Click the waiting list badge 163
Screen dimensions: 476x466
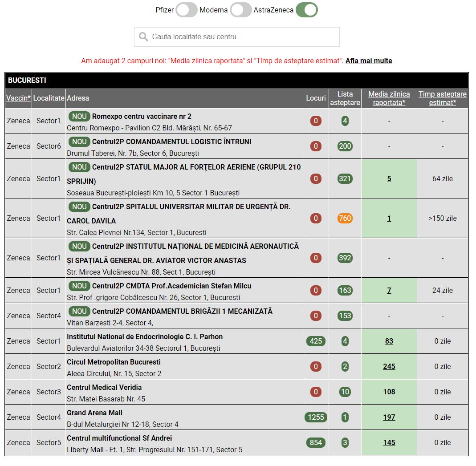(345, 290)
